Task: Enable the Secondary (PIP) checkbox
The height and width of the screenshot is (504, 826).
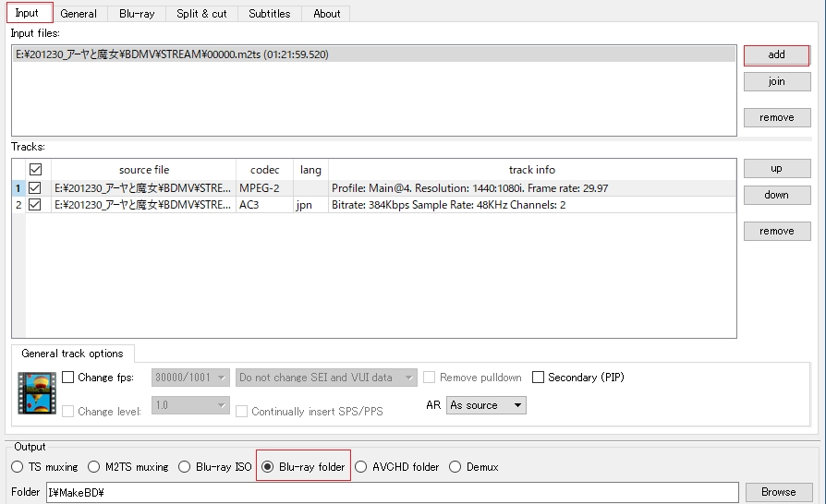Action: point(539,378)
